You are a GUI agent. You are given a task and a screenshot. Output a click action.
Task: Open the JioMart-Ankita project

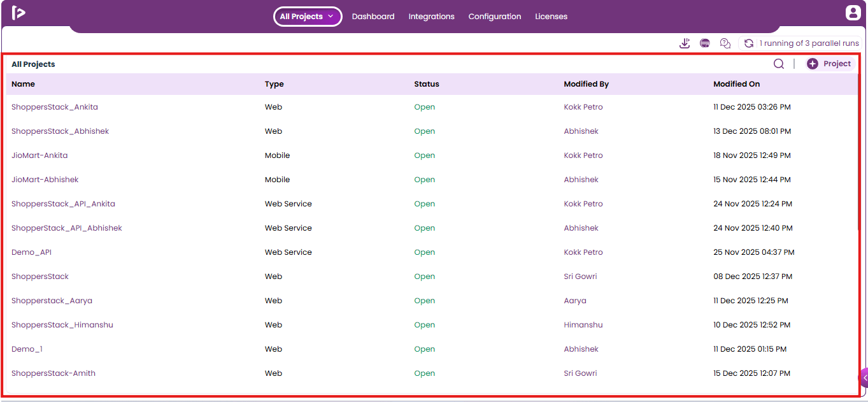pos(39,155)
